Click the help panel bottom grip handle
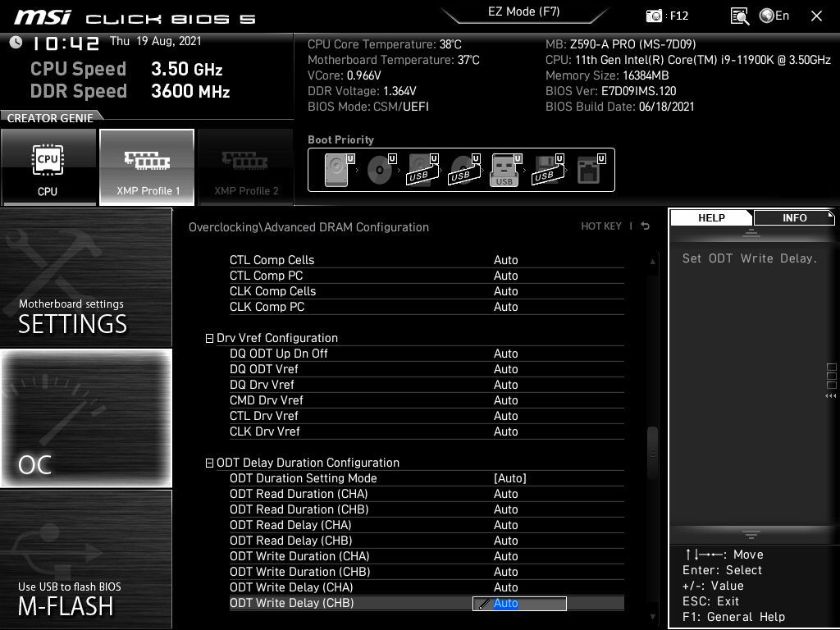840x630 pixels. click(x=751, y=535)
